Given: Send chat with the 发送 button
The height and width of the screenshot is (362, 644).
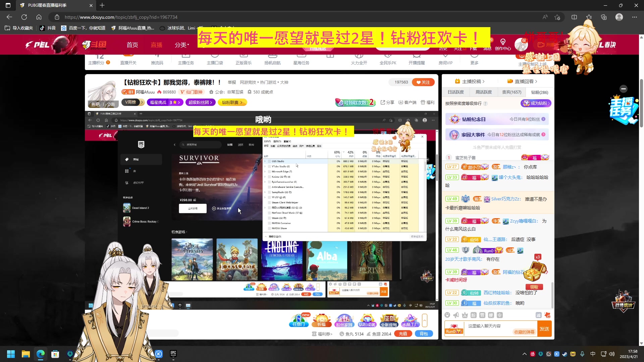Looking at the screenshot, I should click(544, 329).
